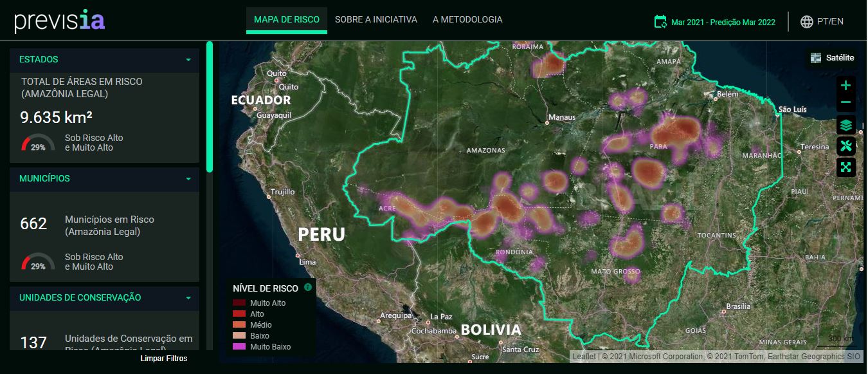The image size is (868, 374).
Task: Expand map to fullscreen view
Action: 845,167
